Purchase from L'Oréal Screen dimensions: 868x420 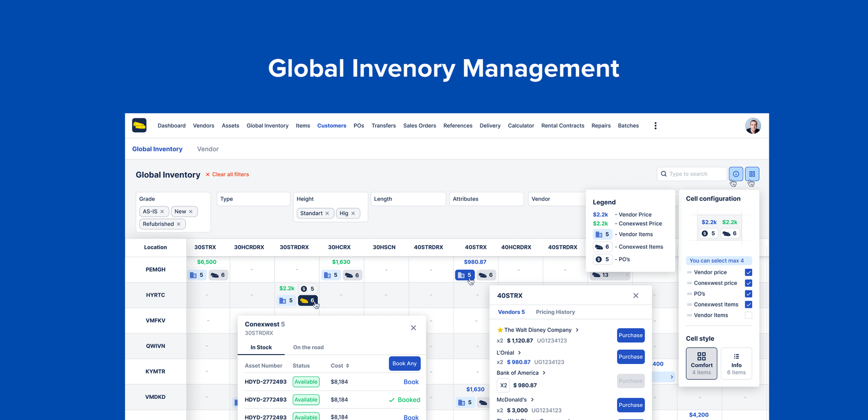[x=631, y=357]
